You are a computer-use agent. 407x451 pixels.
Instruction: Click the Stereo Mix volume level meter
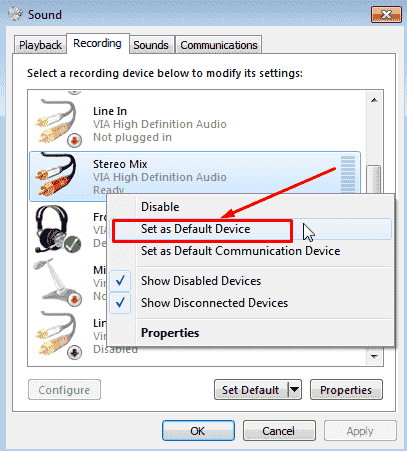tap(348, 174)
